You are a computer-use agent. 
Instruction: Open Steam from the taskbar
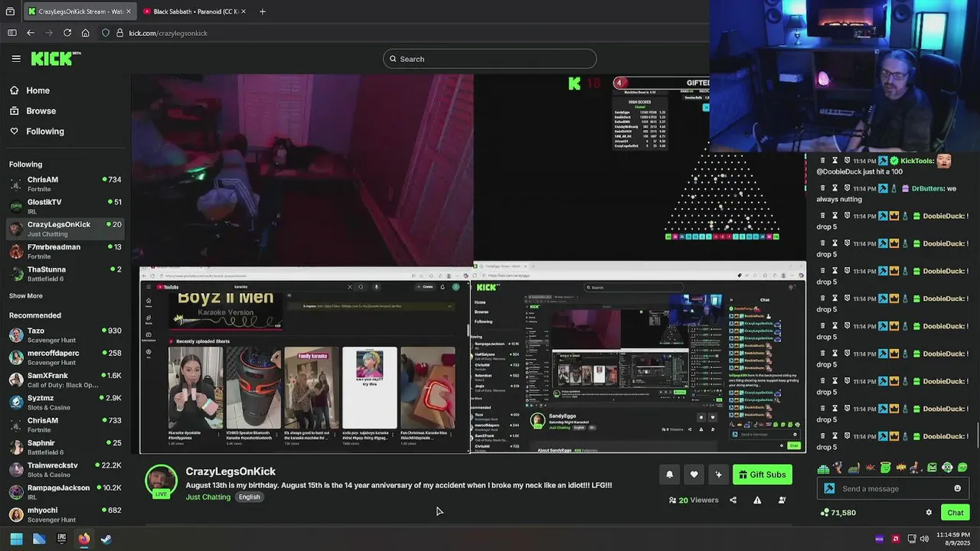pyautogui.click(x=106, y=539)
